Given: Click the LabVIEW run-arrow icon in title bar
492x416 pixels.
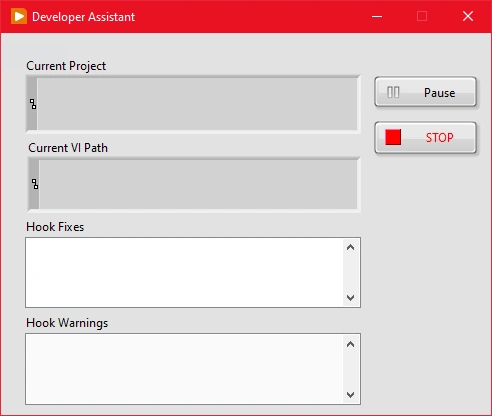Looking at the screenshot, I should (19, 16).
